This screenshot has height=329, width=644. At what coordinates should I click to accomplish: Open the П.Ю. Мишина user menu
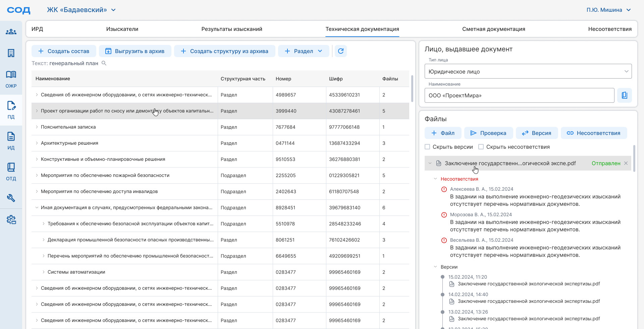(609, 10)
